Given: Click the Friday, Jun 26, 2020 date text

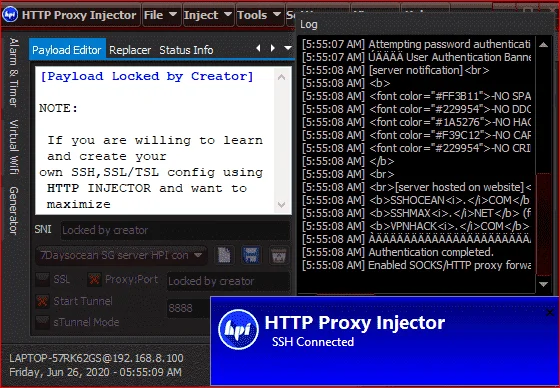Looking at the screenshot, I should (x=95, y=372).
